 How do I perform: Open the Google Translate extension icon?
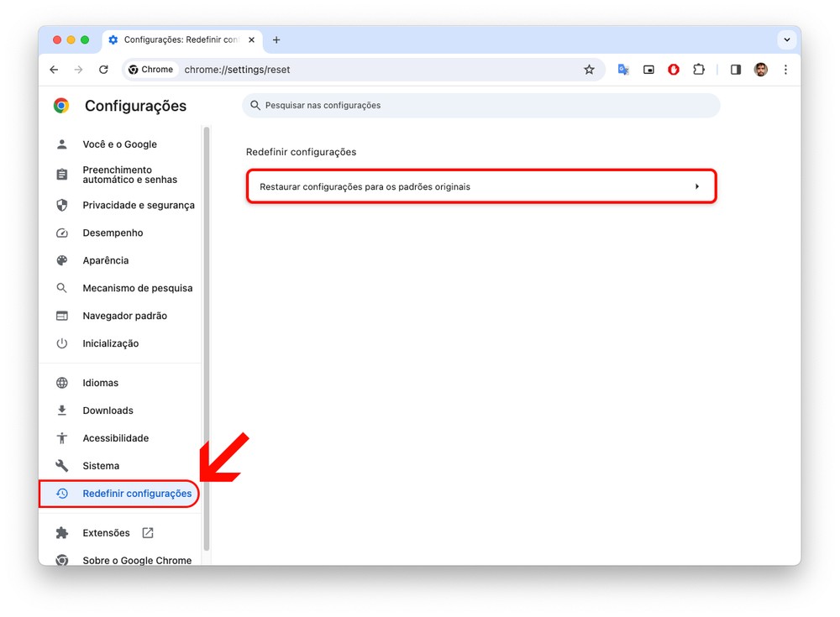623,70
